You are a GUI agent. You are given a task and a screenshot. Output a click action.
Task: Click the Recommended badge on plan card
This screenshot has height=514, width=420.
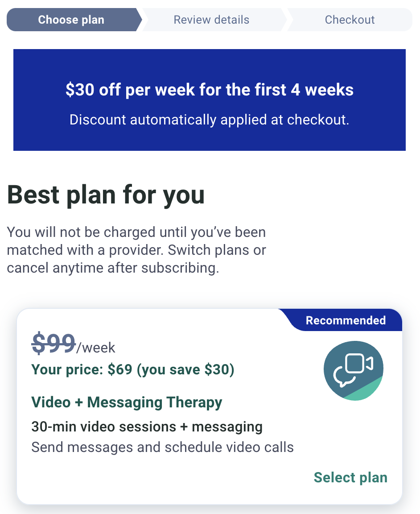click(x=345, y=320)
